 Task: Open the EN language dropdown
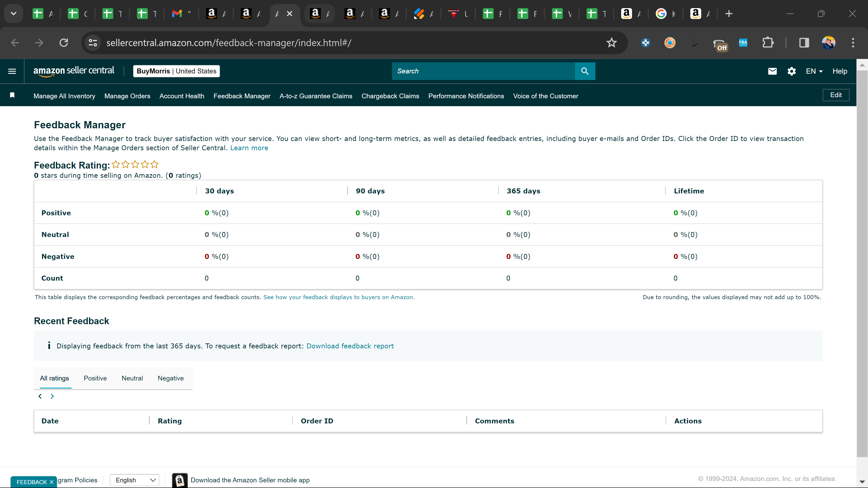point(814,71)
